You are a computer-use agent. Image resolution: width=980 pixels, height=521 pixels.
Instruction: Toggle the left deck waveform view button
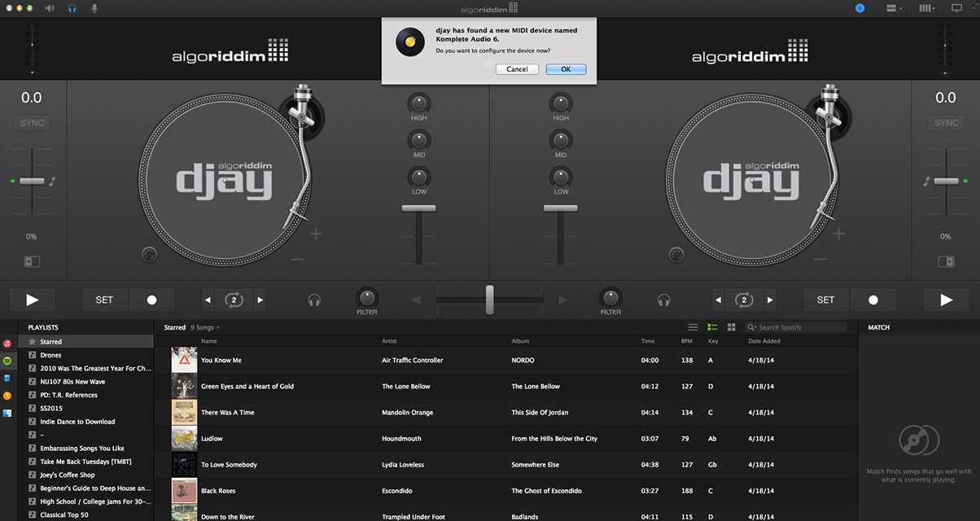click(32, 262)
